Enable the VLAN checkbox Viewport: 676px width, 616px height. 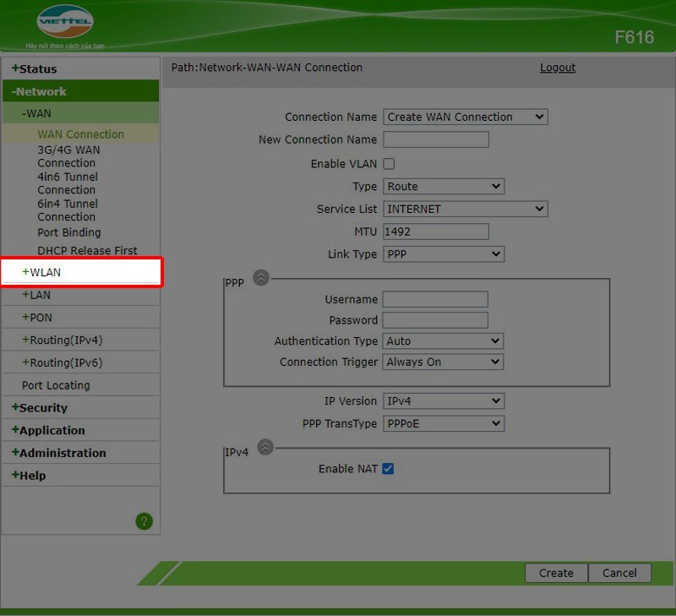pyautogui.click(x=389, y=164)
